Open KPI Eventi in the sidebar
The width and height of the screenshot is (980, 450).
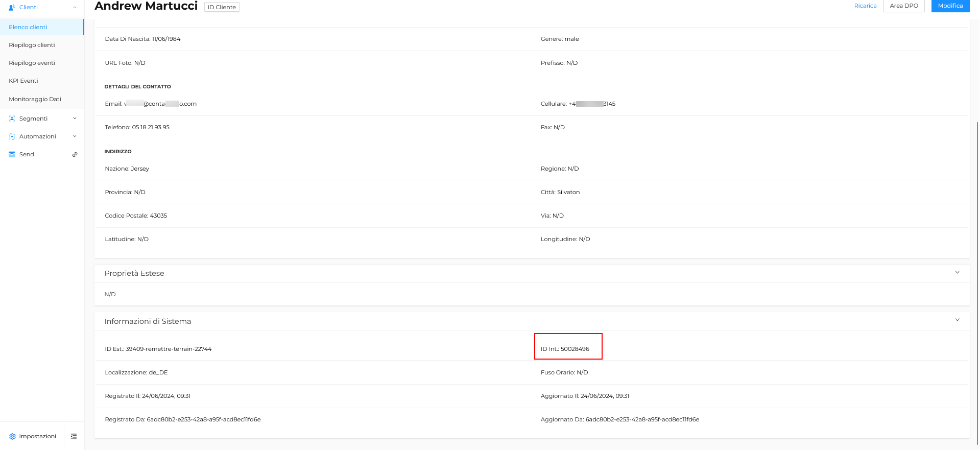42,81
